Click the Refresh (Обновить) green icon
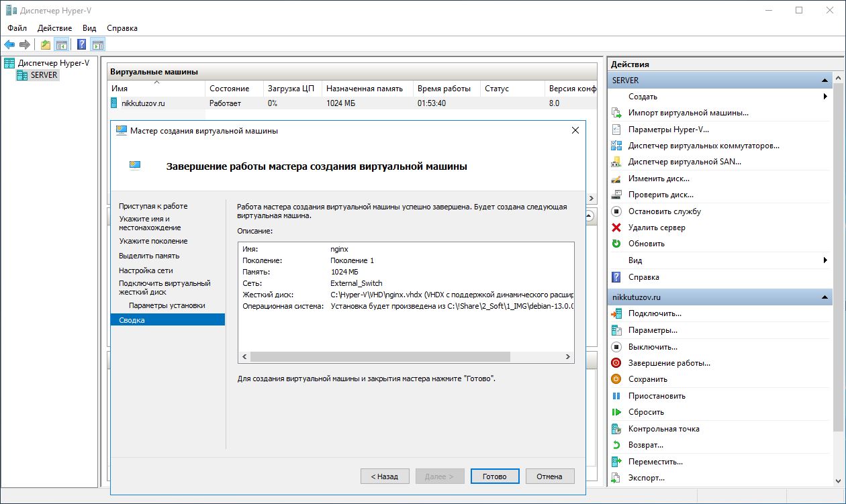 [x=616, y=244]
